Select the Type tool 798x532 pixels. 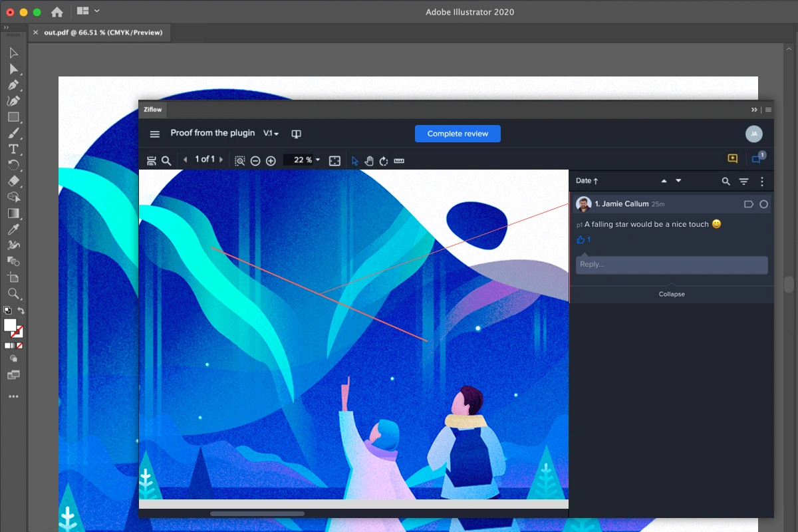(13, 149)
